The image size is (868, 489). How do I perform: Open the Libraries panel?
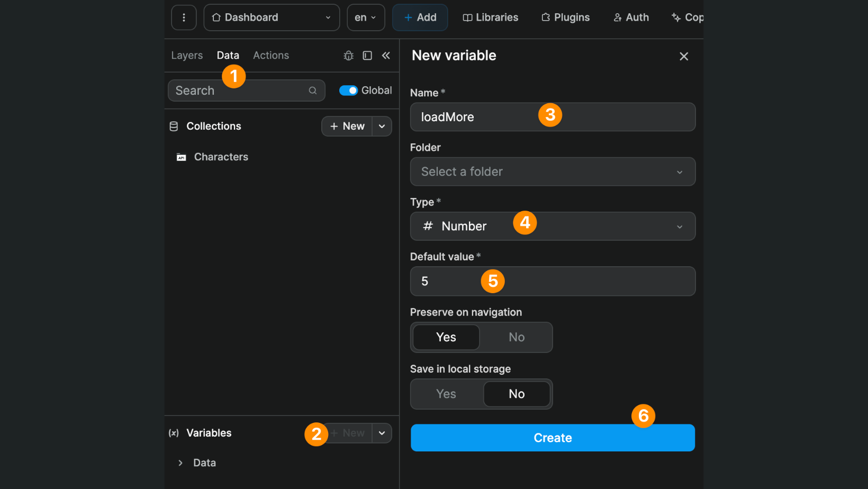pos(490,17)
